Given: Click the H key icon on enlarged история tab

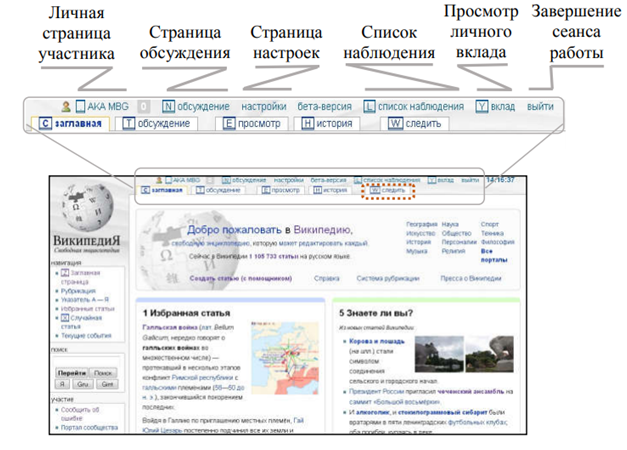Looking at the screenshot, I should pyautogui.click(x=307, y=123).
